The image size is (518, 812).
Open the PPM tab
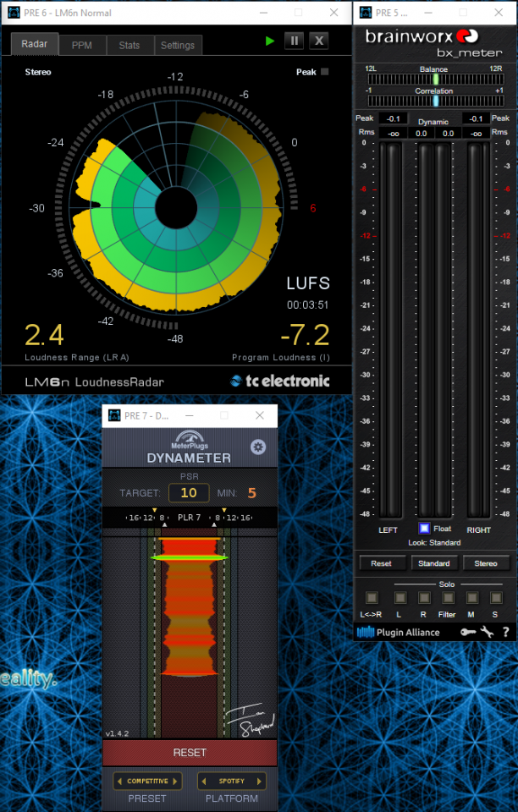point(82,46)
